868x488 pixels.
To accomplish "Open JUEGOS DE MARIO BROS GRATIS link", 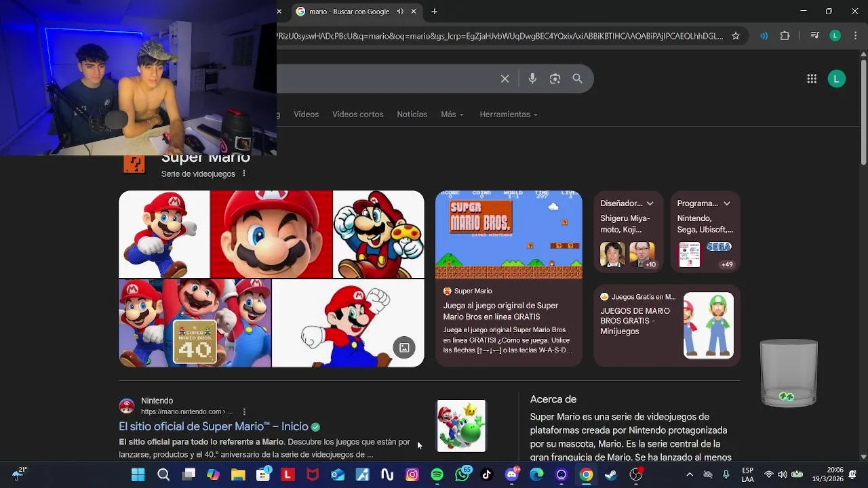I will [x=635, y=321].
